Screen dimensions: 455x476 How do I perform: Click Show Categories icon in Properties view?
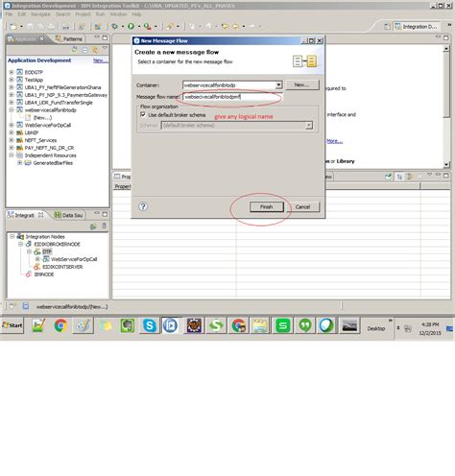coord(399,177)
